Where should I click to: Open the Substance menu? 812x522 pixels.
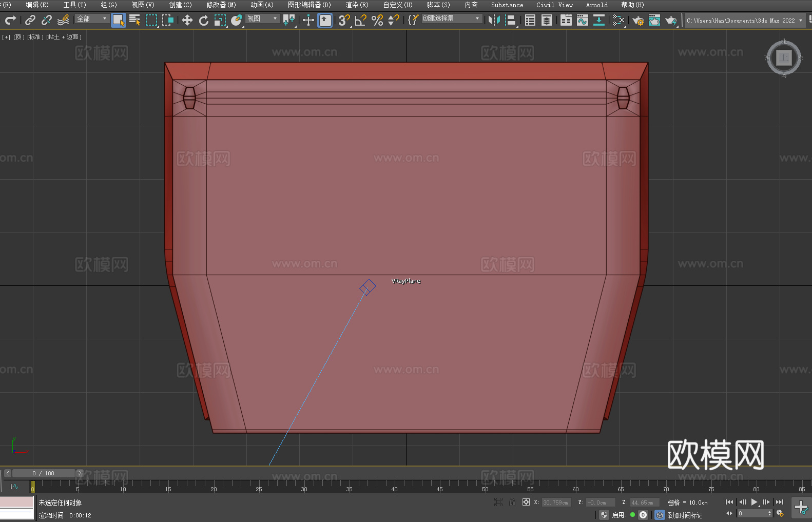[x=507, y=5]
